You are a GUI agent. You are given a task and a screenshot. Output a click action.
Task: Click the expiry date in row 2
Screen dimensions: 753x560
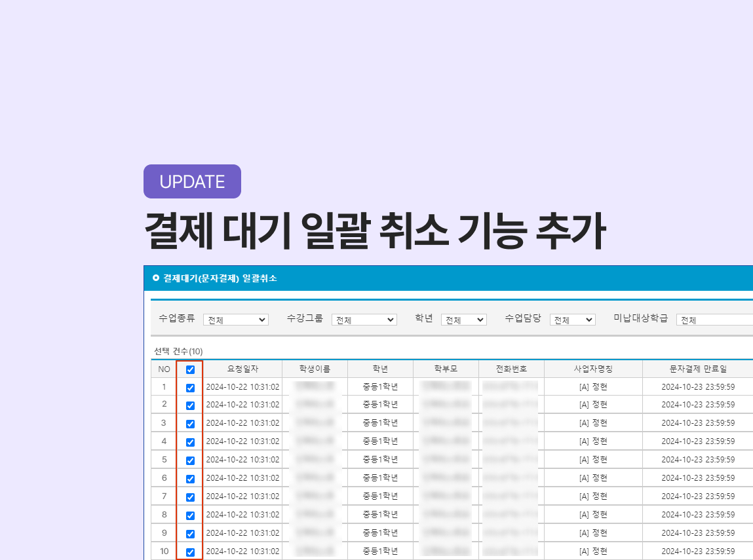tap(698, 405)
